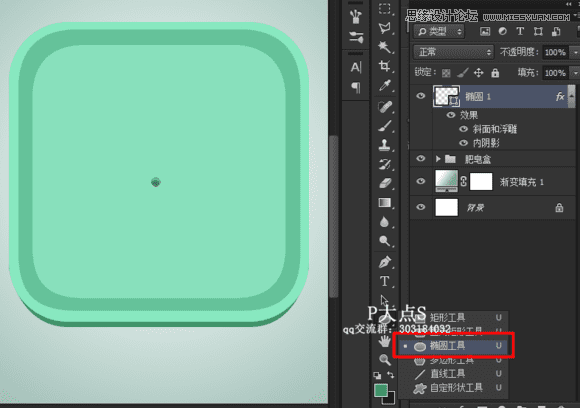Select the Clone Stamp tool

[385, 145]
